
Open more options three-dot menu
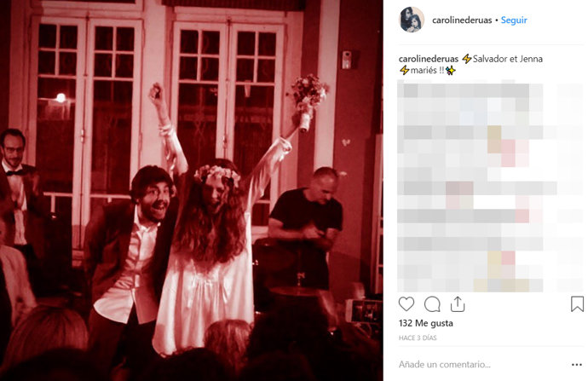[x=576, y=365]
